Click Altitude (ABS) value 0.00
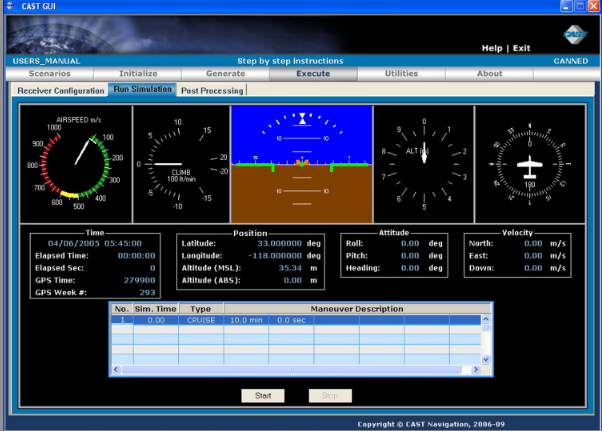602x431 pixels. tap(293, 280)
